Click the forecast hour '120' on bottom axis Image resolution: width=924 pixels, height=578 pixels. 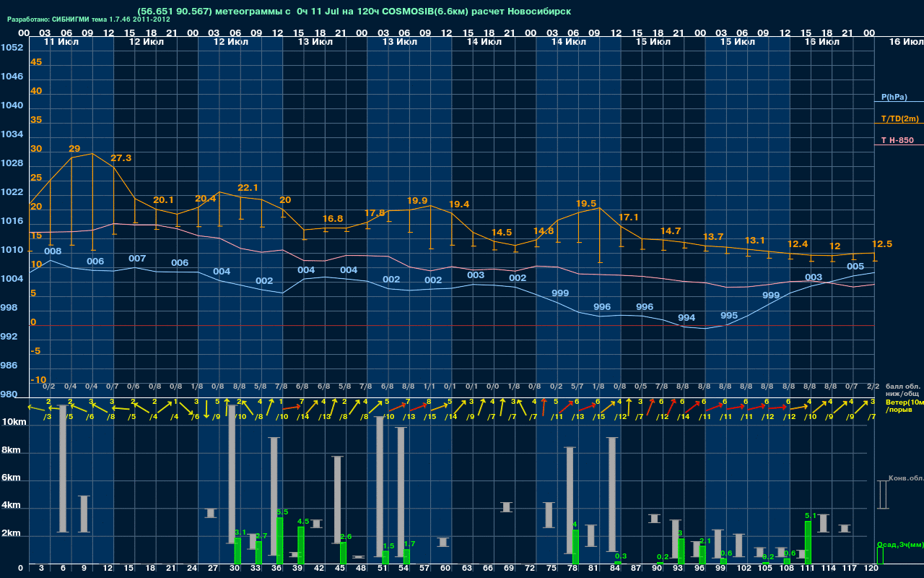[x=871, y=569]
